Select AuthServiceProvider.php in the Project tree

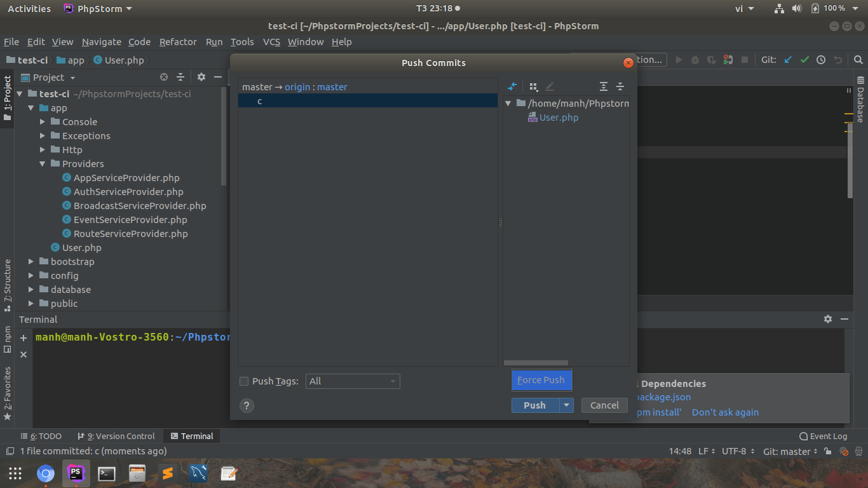click(128, 192)
